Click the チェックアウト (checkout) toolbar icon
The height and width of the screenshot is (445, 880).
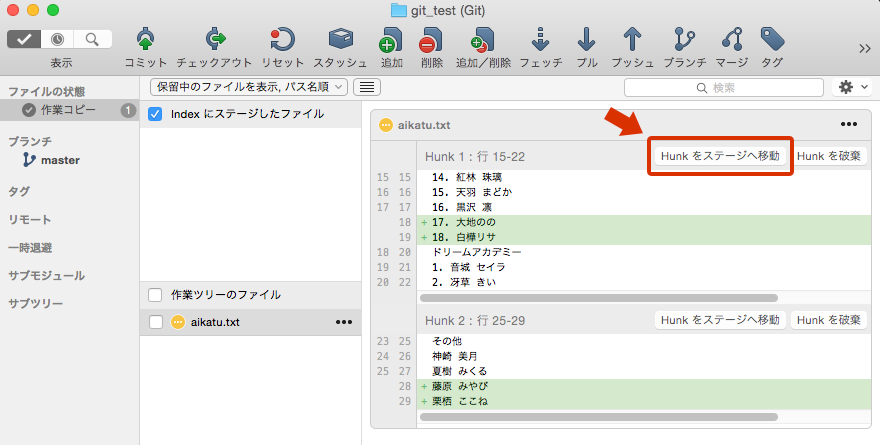pyautogui.click(x=215, y=39)
